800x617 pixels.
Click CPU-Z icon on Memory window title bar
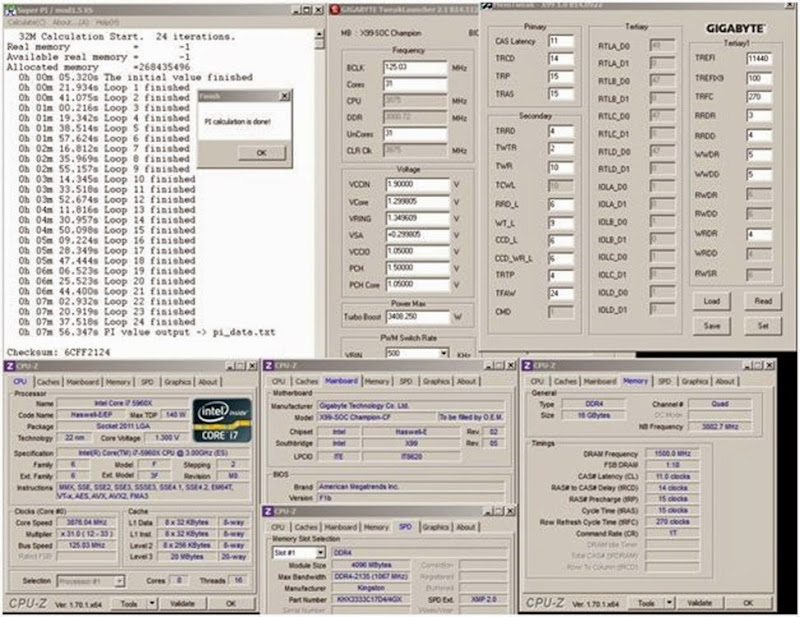click(x=525, y=366)
